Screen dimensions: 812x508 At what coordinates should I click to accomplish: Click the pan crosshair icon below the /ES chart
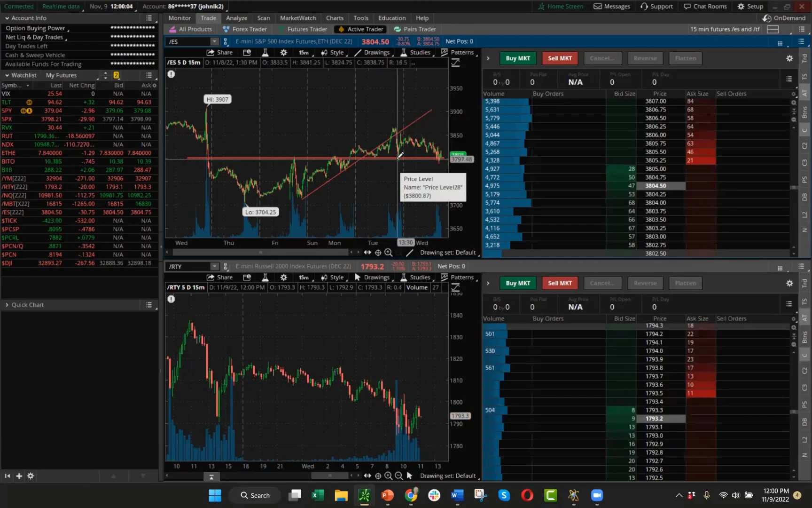[378, 253]
